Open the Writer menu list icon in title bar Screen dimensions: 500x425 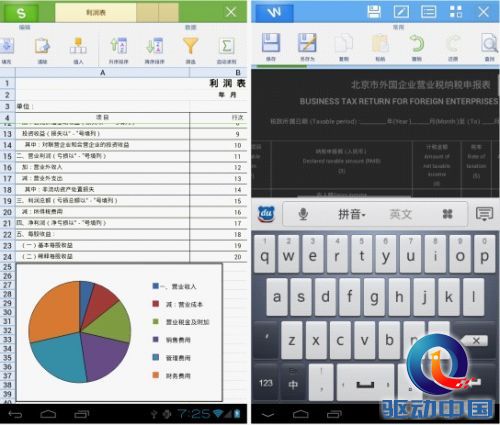pyautogui.click(x=429, y=12)
